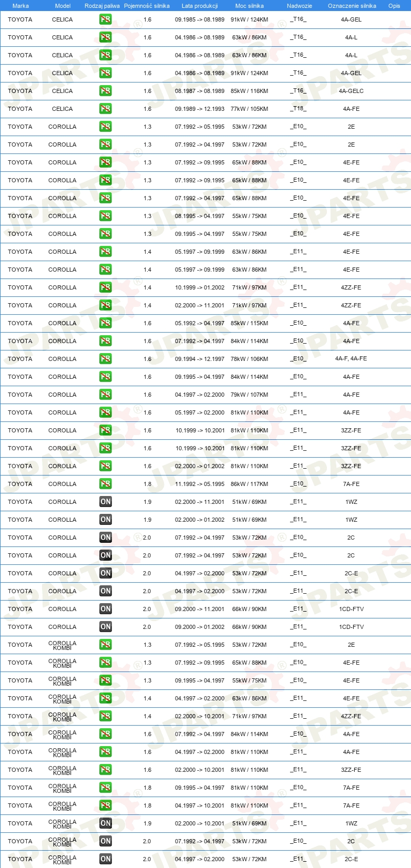Image resolution: width=411 pixels, height=868 pixels.
Task: Click petrol icon in 3ZZ-FE 02.2000 -> 01.2002 row
Action: (106, 466)
